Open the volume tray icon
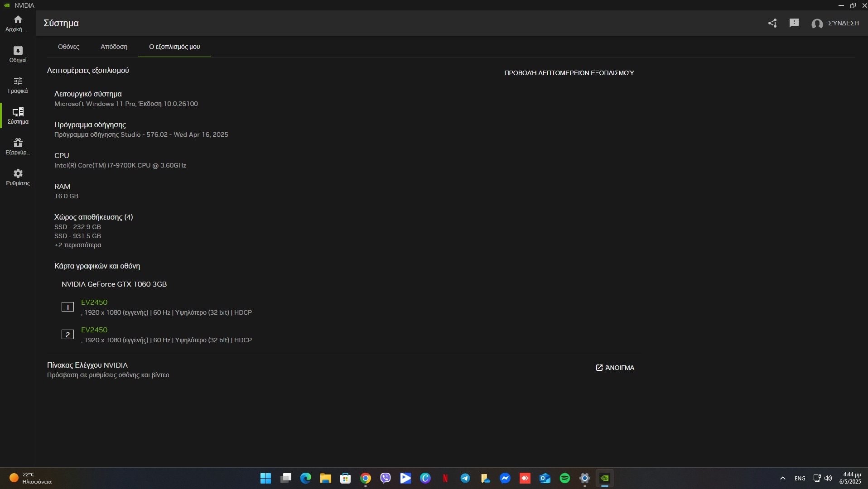Screen dimensions: 868x489 point(828,478)
